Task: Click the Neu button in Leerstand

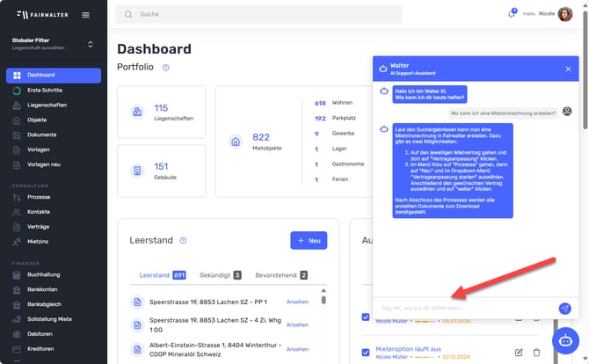Action: (x=308, y=240)
